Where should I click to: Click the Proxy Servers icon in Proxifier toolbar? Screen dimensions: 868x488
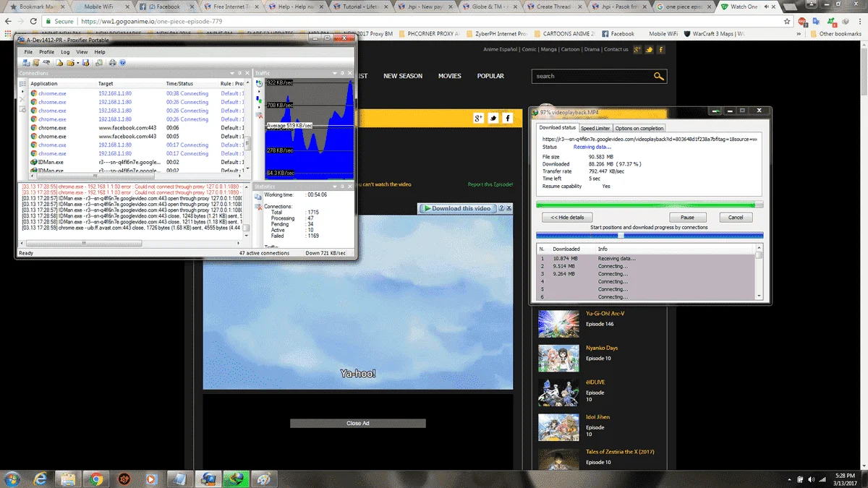point(25,63)
